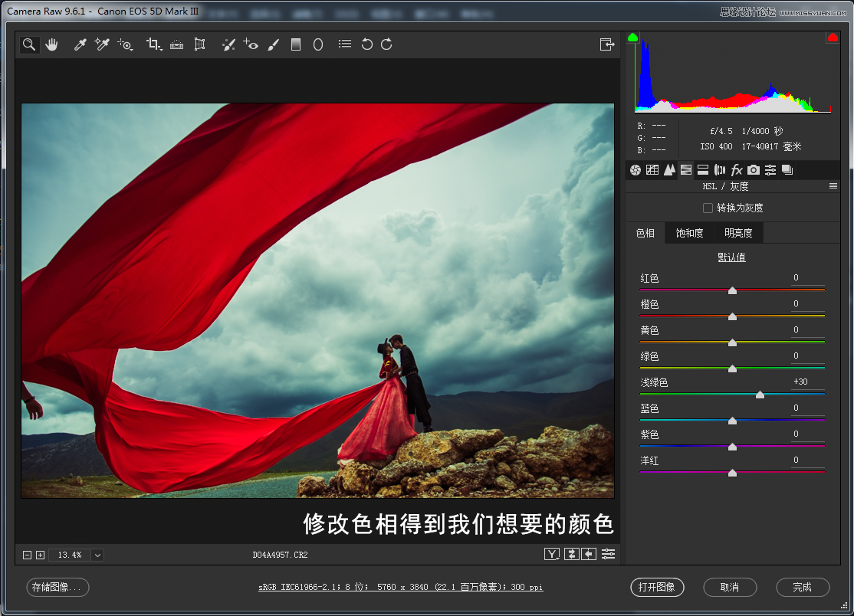Select the Transform tool
This screenshot has width=854, height=616.
pos(200,44)
